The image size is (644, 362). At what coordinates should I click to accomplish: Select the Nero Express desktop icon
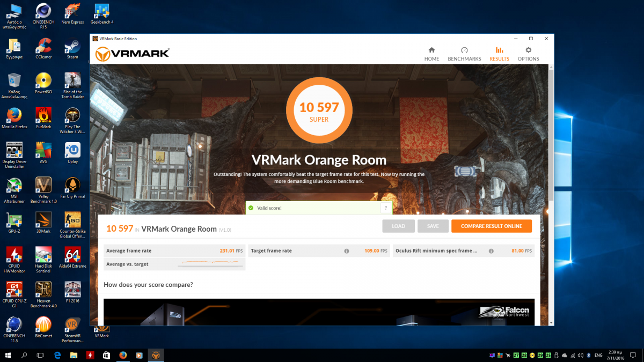pos(72,14)
